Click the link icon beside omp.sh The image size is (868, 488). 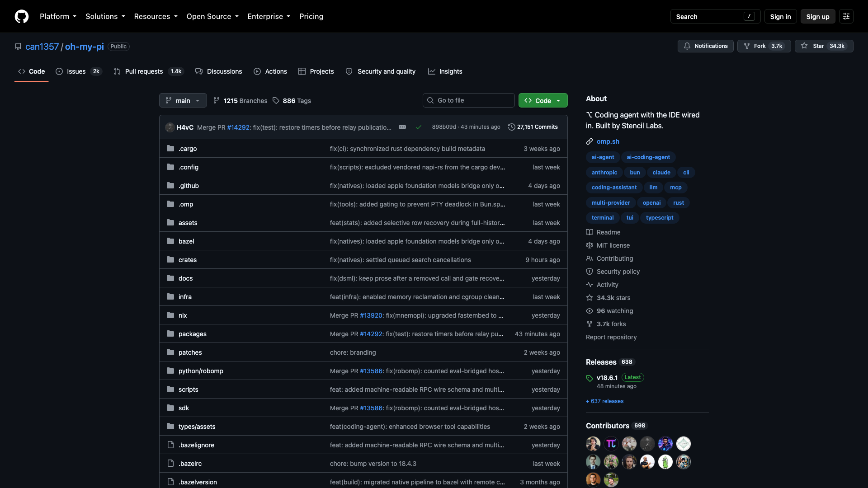pyautogui.click(x=590, y=141)
